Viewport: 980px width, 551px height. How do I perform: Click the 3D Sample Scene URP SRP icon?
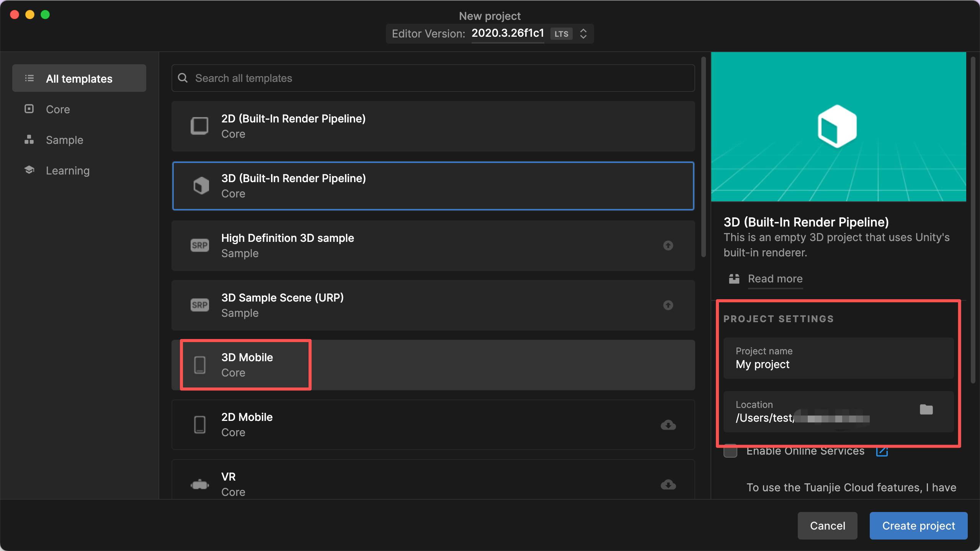199,305
